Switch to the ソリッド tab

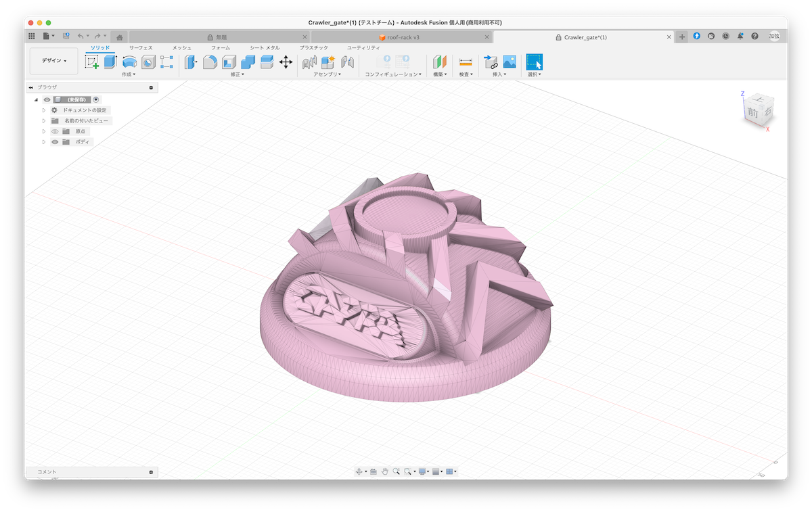[x=100, y=48]
